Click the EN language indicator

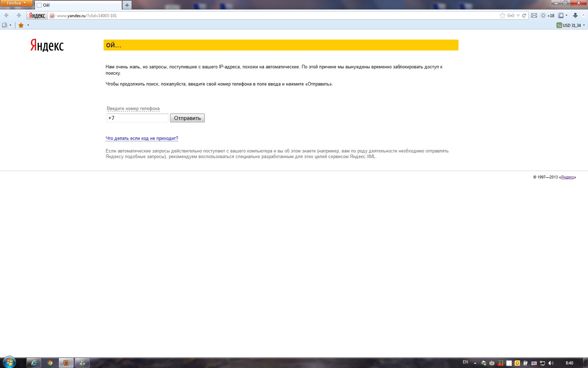point(465,362)
